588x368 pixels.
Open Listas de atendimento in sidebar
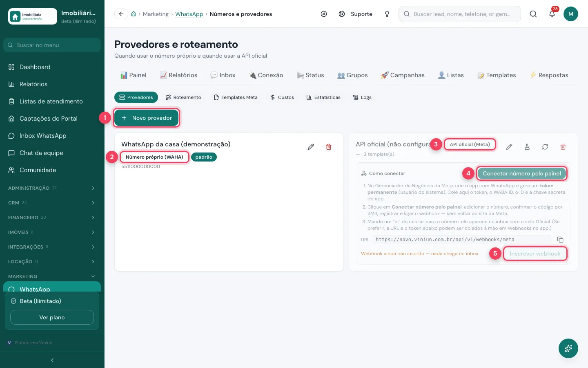coord(52,101)
